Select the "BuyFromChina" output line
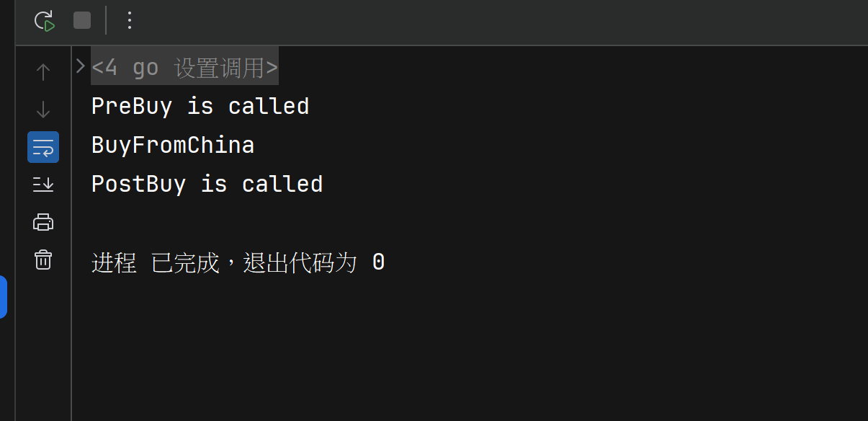The image size is (868, 421). [173, 146]
